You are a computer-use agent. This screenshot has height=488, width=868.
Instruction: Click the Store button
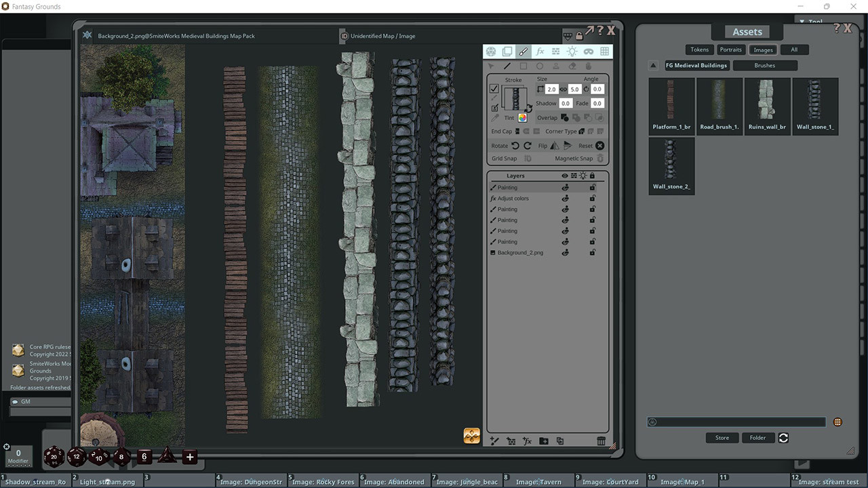point(722,437)
